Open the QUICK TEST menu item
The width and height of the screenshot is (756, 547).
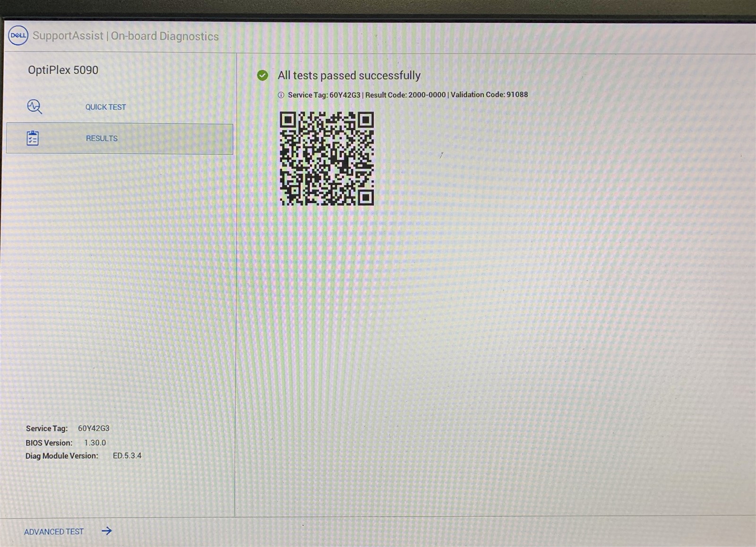105,107
